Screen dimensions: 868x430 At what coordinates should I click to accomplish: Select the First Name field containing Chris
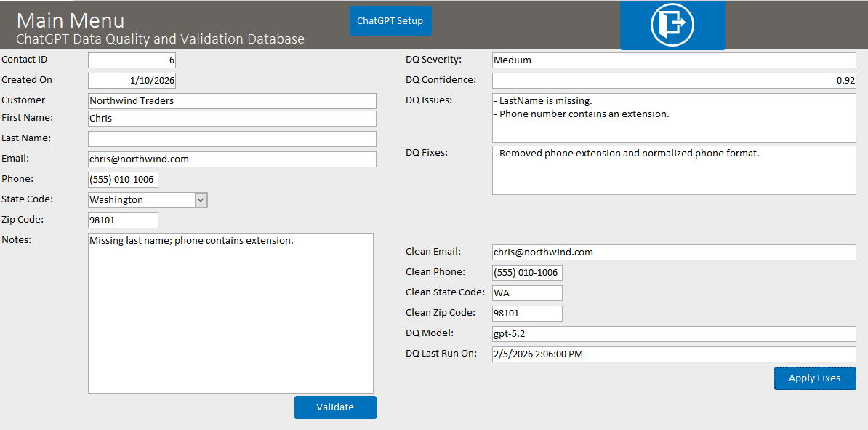[232, 119]
